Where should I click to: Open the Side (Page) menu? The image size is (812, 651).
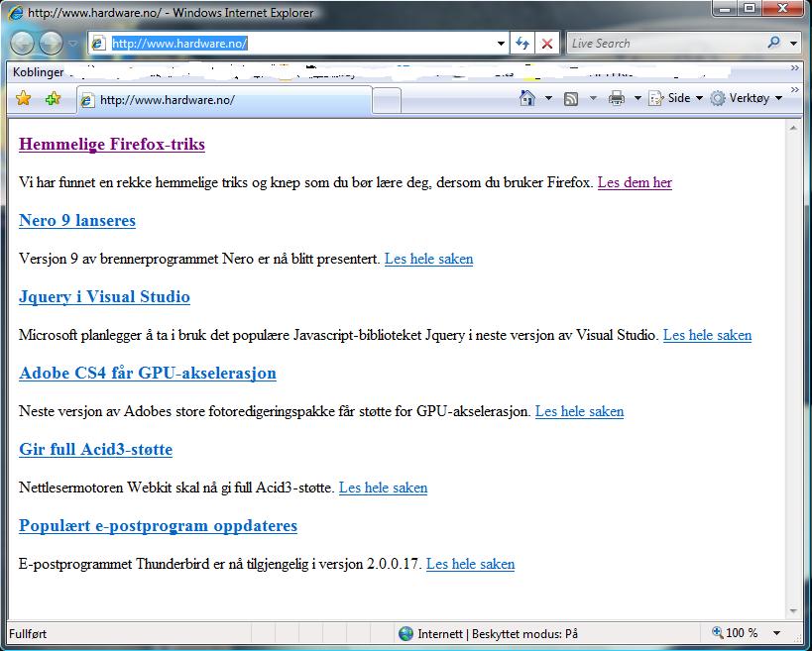(x=675, y=98)
